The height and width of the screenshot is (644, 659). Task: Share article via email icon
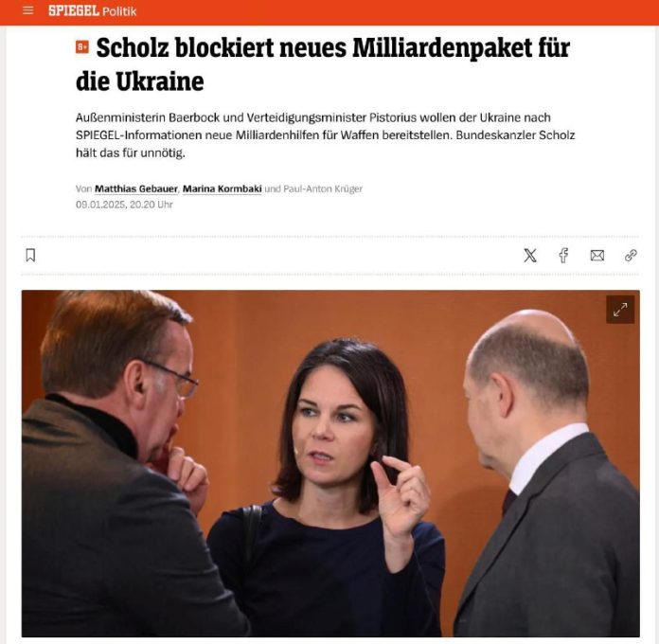click(x=597, y=255)
